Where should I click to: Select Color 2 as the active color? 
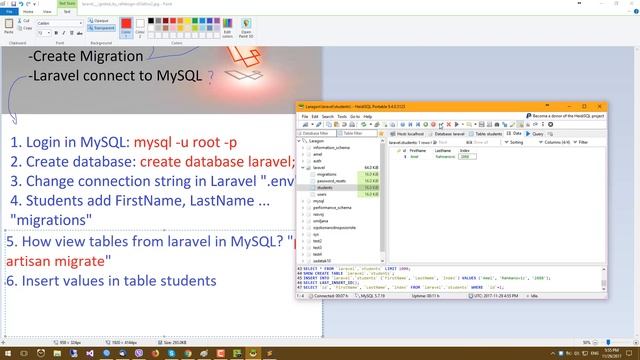[x=140, y=27]
